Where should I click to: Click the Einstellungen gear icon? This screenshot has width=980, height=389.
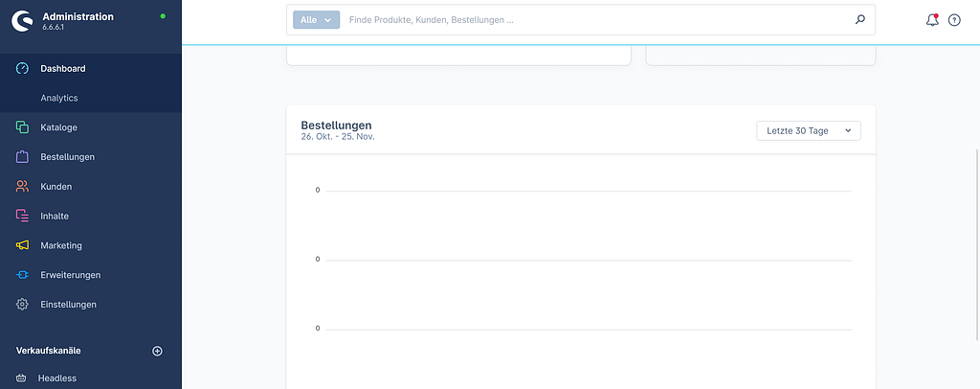[x=22, y=305]
